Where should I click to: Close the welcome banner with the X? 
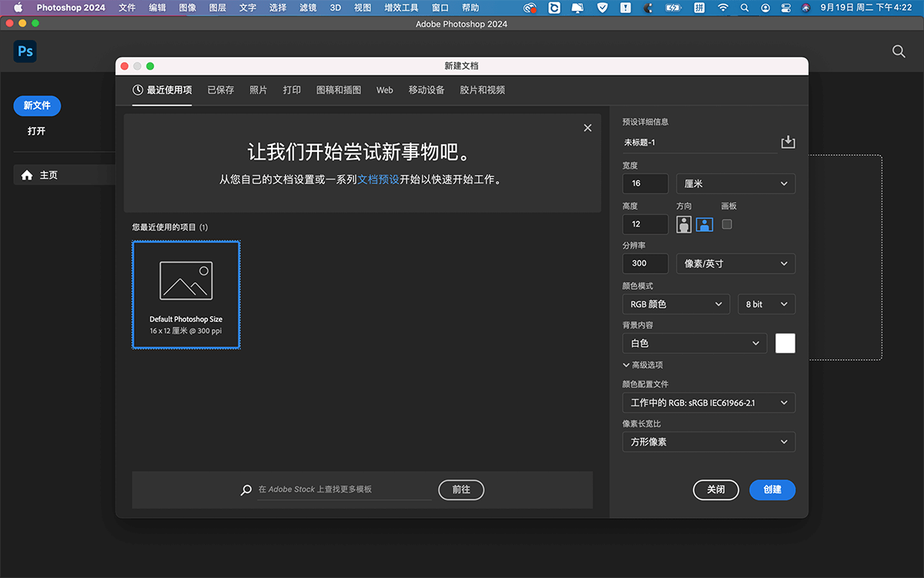click(588, 128)
